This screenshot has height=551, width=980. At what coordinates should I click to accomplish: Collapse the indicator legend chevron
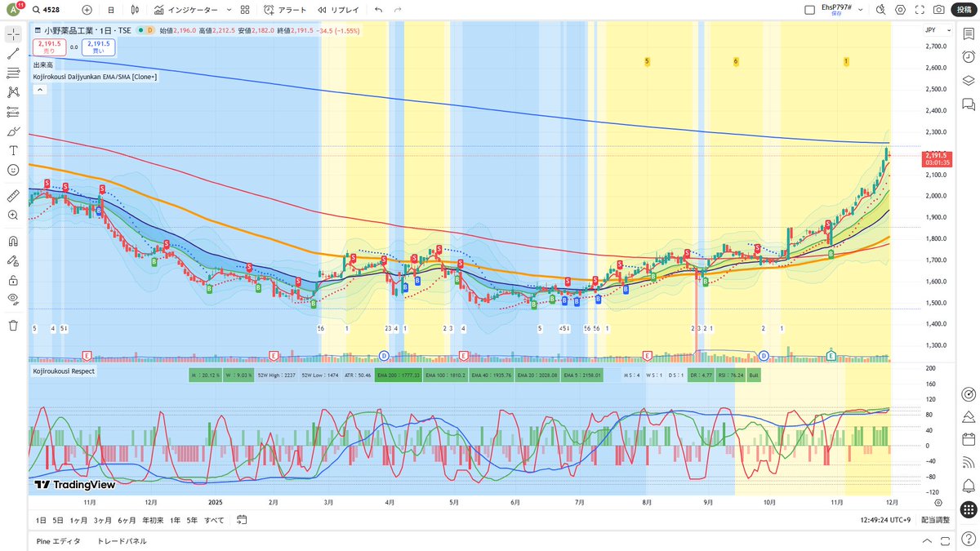coord(38,91)
